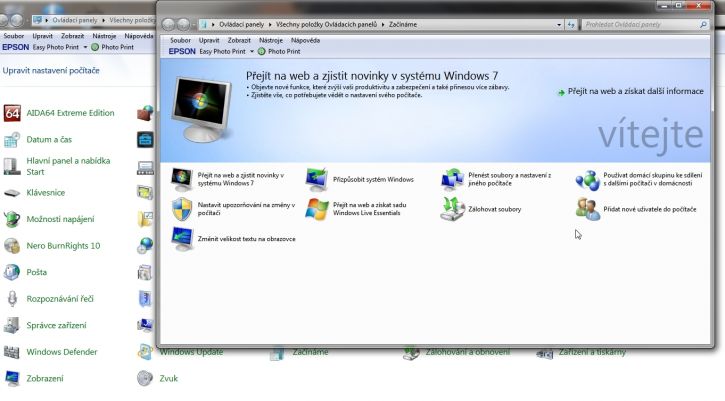Click Ovládací panely breadcrumb in front window
Image resolution: width=725 pixels, height=401 pixels.
point(241,25)
